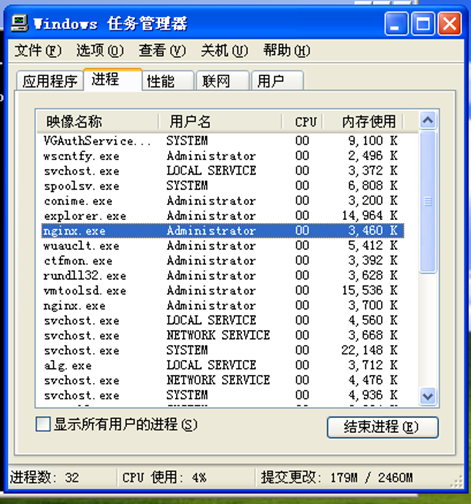The width and height of the screenshot is (471, 504).
Task: Minimize the Task Manager window
Action: [396, 24]
